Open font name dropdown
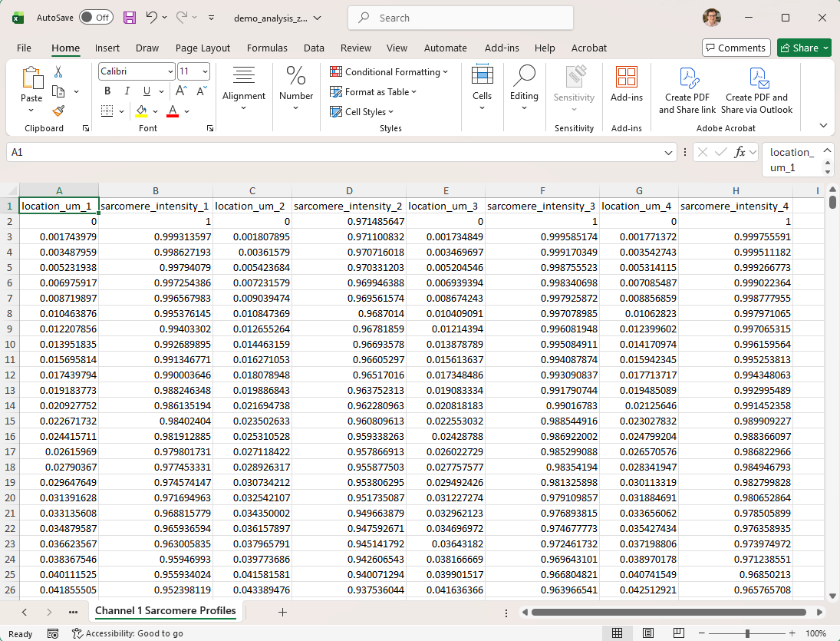 (170, 71)
